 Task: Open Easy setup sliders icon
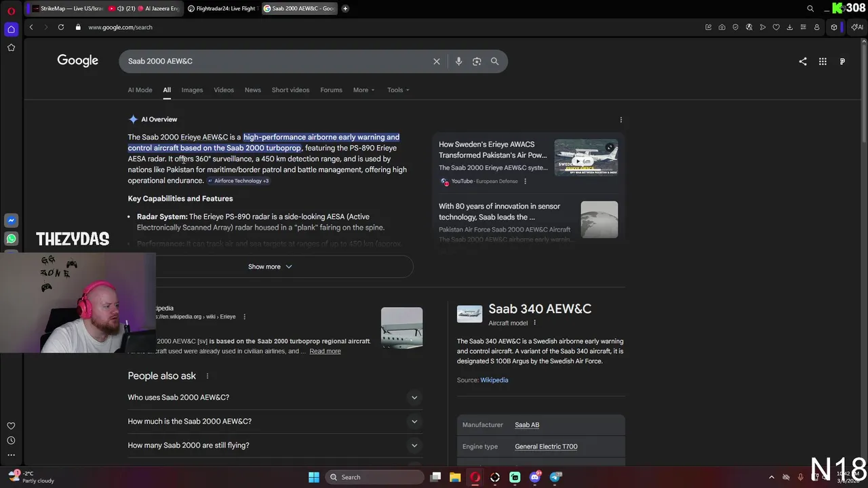point(803,27)
